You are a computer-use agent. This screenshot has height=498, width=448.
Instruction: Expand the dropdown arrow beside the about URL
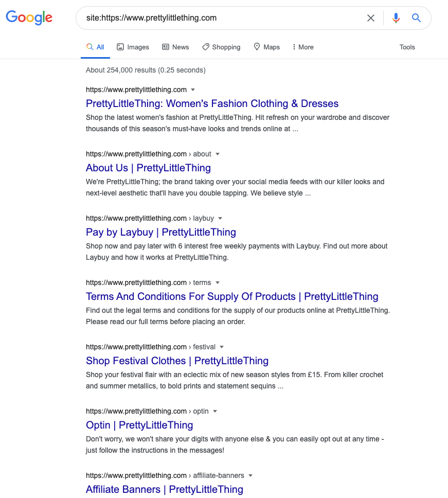tap(218, 154)
